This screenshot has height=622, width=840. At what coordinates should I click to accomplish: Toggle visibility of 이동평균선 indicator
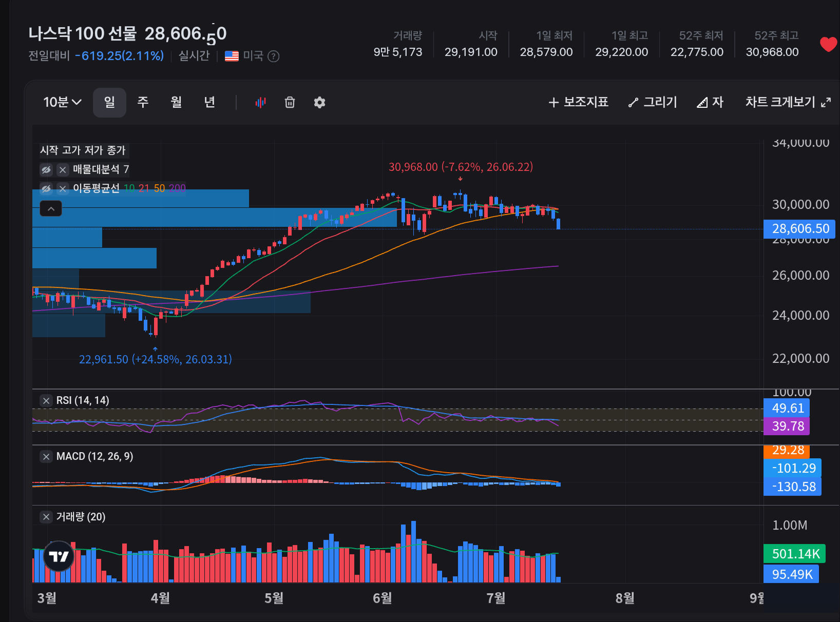click(x=46, y=188)
